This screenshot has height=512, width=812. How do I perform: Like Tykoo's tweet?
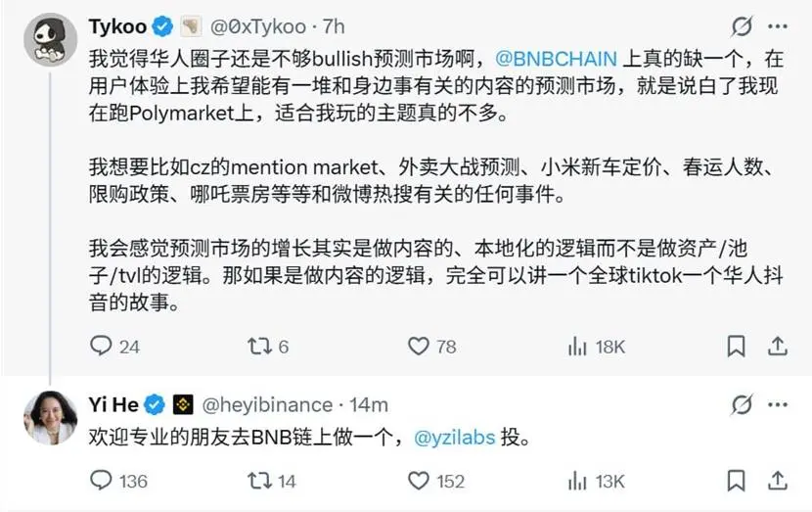coord(419,346)
